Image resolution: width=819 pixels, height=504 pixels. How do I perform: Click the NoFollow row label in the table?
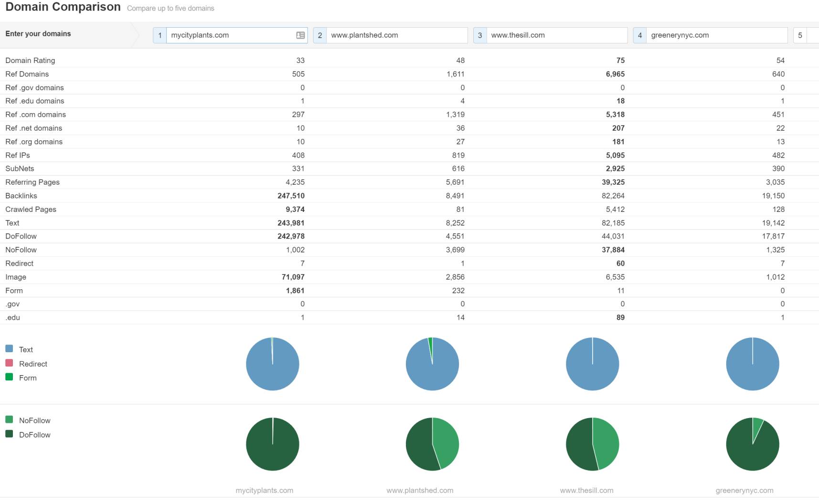tap(21, 250)
